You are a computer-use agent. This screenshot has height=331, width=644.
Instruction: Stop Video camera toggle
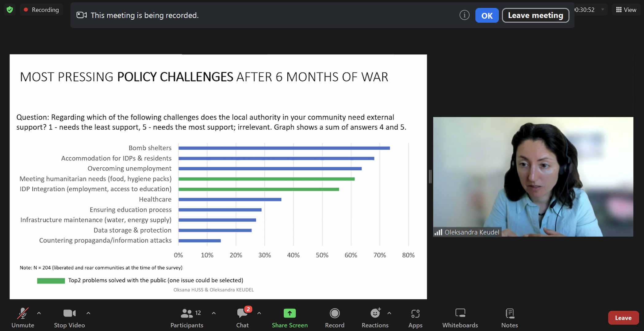[x=69, y=317]
